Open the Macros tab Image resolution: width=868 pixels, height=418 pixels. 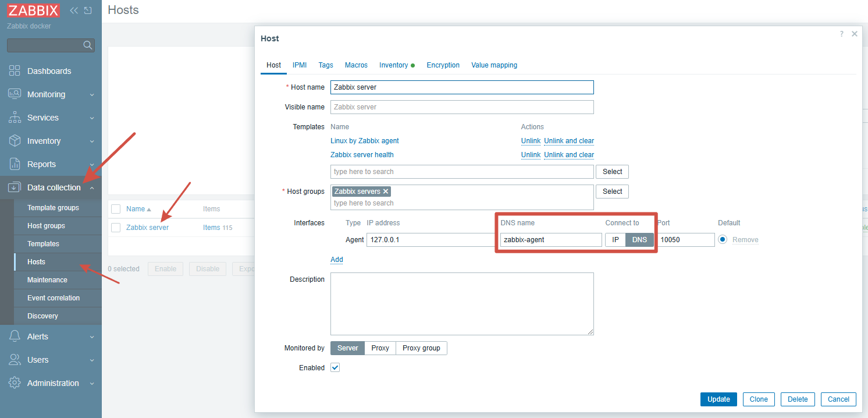pos(356,65)
